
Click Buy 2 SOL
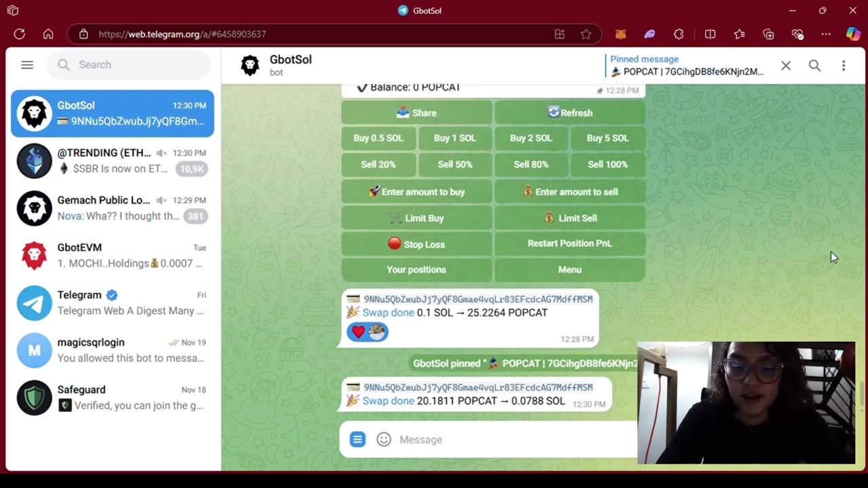tap(531, 138)
